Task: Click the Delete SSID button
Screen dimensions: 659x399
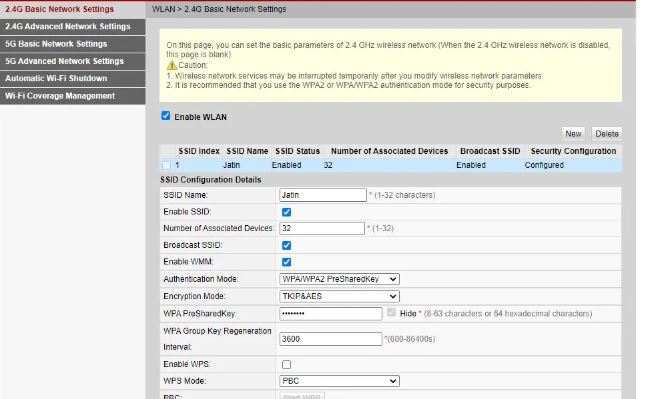Action: click(x=606, y=134)
